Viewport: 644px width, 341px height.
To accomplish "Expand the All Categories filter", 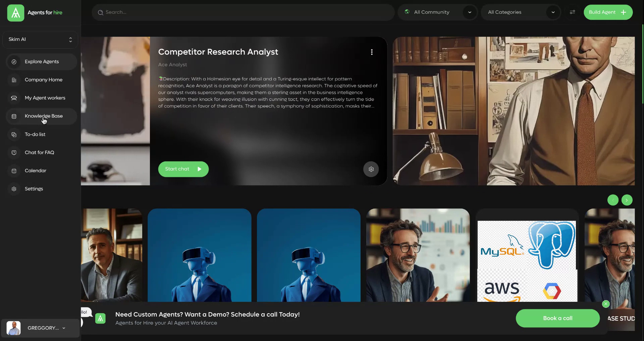I will coord(521,12).
